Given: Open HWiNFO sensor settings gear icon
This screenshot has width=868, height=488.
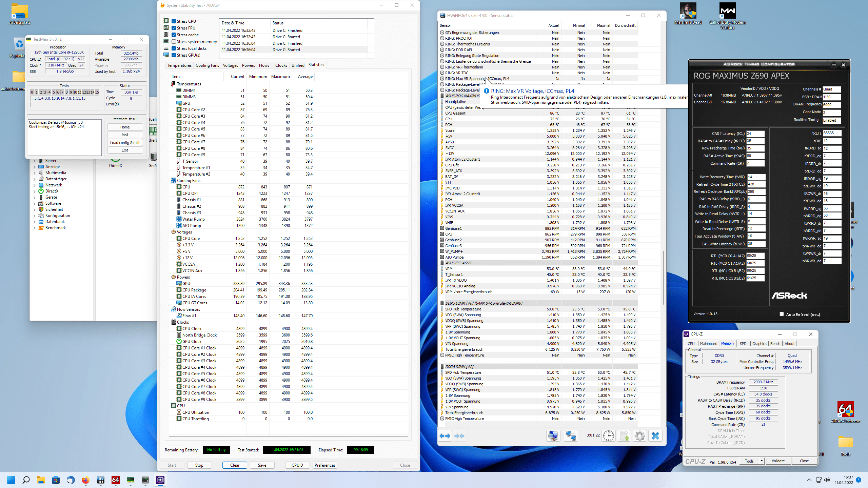Looking at the screenshot, I should click(639, 436).
